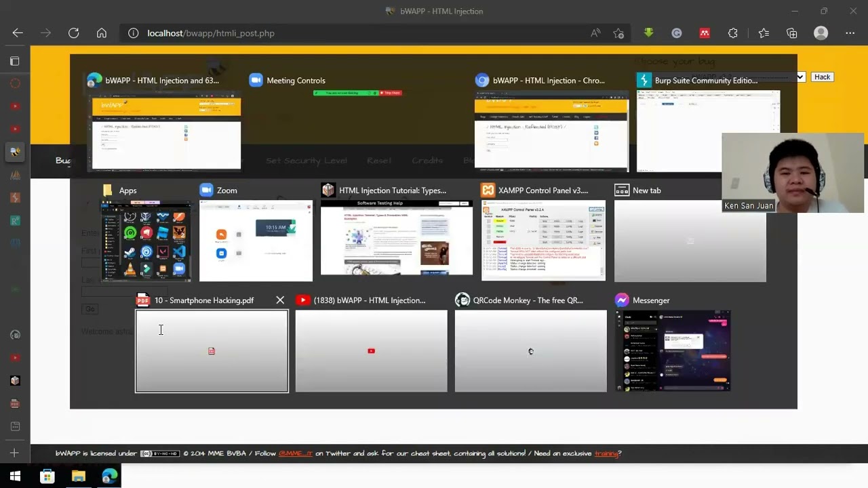The height and width of the screenshot is (488, 868).
Task: Open the Edge profile menu
Action: (821, 33)
